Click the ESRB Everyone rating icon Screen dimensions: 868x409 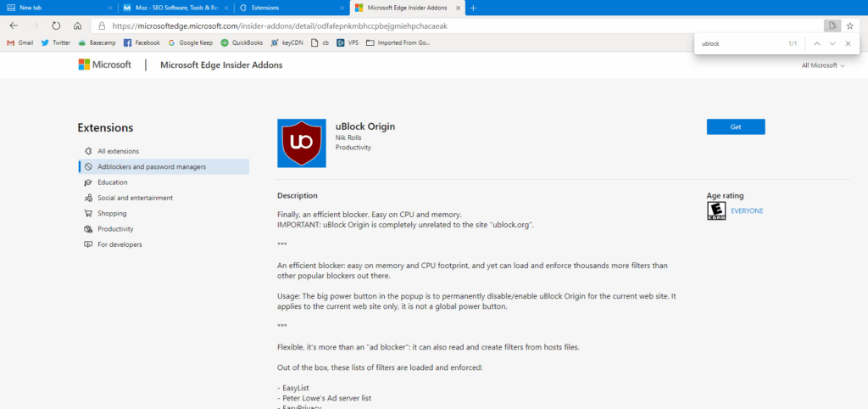click(x=716, y=210)
